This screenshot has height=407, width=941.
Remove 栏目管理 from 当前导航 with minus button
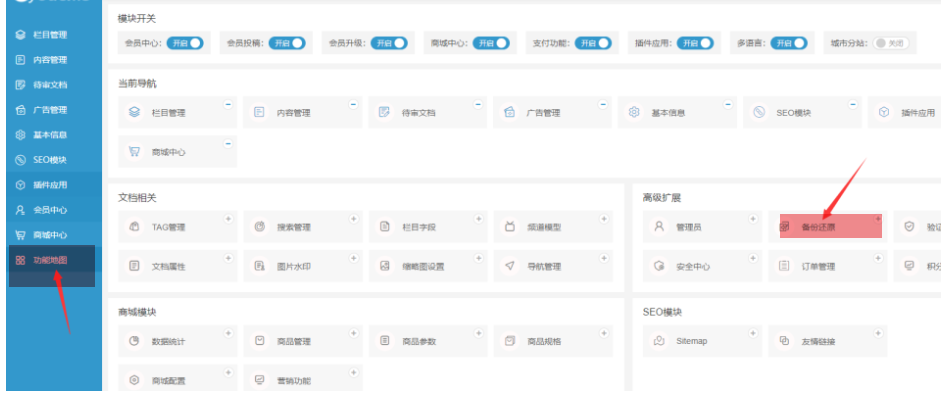point(228,104)
